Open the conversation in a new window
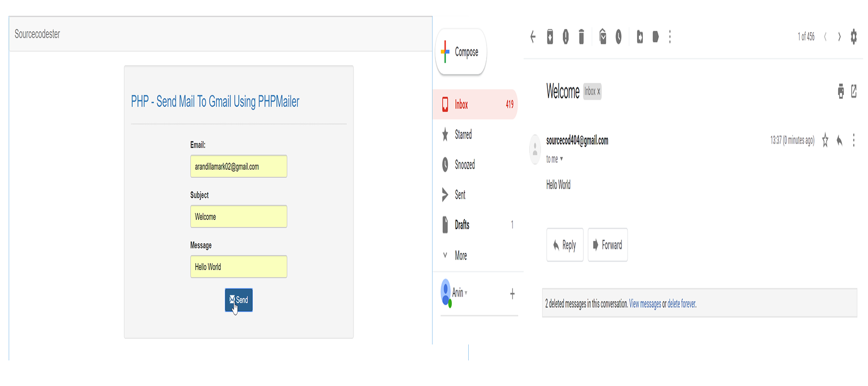The height and width of the screenshot is (386, 868). point(854,91)
